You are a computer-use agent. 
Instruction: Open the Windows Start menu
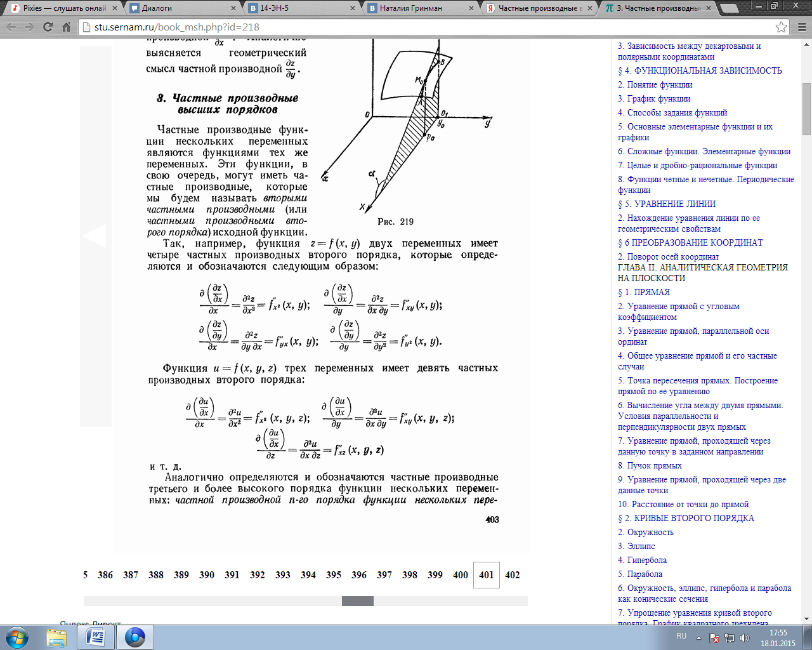[x=17, y=637]
